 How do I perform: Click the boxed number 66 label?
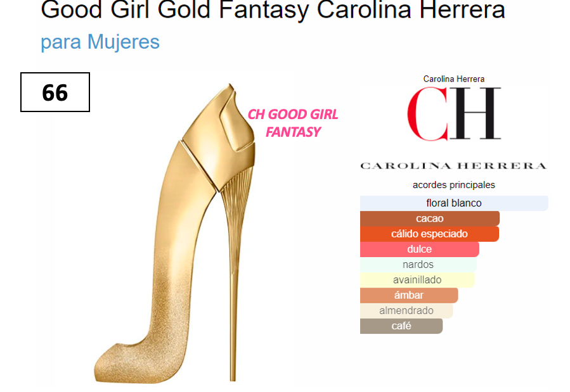pos(55,92)
